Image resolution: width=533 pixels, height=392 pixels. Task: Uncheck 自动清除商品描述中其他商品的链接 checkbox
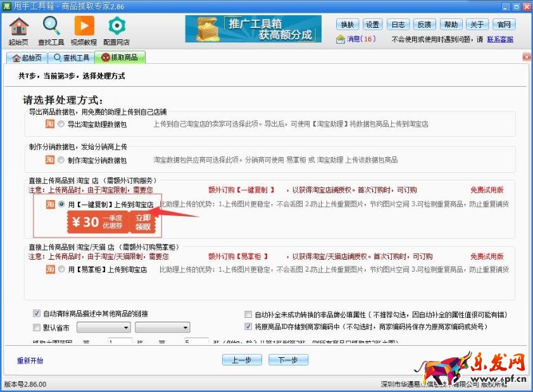[x=36, y=313]
